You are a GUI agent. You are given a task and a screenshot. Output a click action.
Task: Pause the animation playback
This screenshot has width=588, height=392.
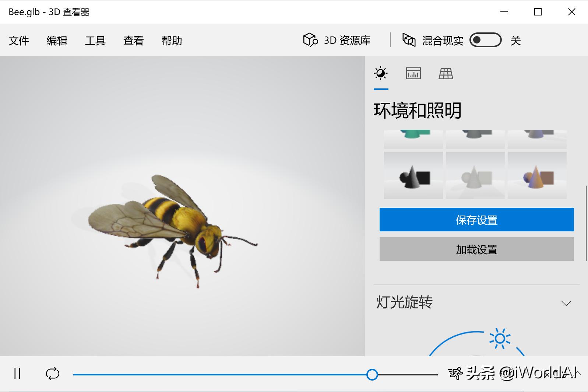17,374
